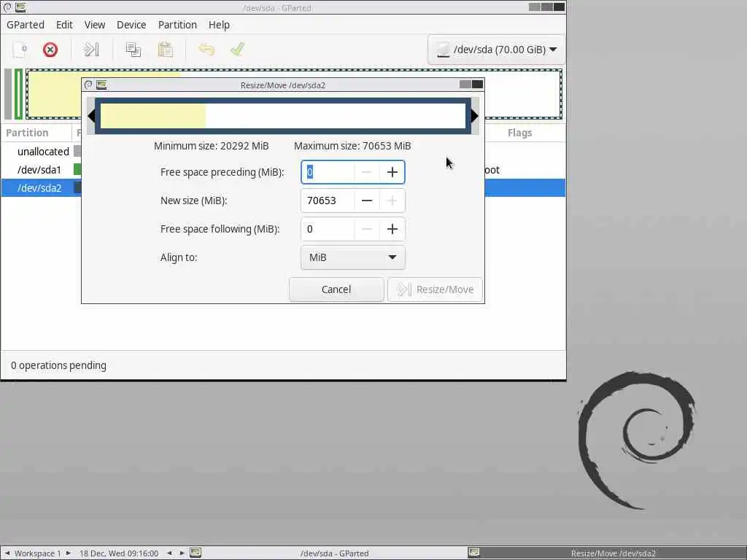The width and height of the screenshot is (747, 560).
Task: Select the /dev/sda1 partition row
Action: click(42, 169)
